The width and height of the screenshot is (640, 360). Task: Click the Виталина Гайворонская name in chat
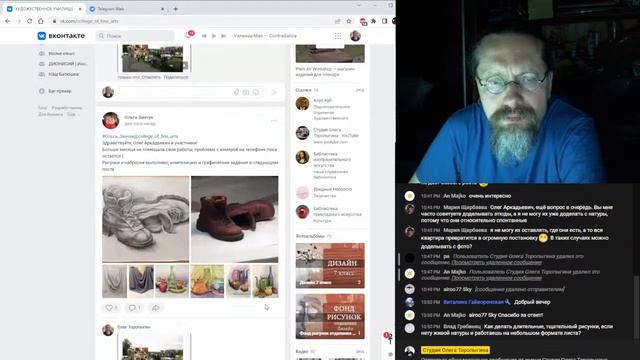point(473,302)
